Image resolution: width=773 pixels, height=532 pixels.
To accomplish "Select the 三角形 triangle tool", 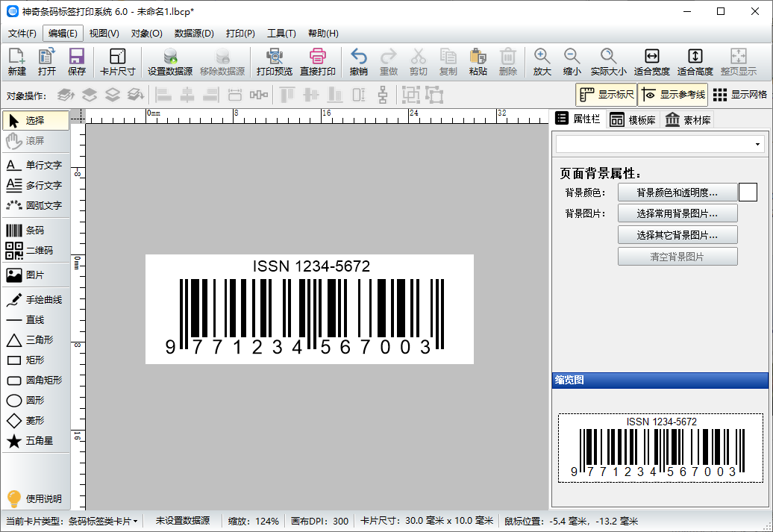I will [x=35, y=339].
